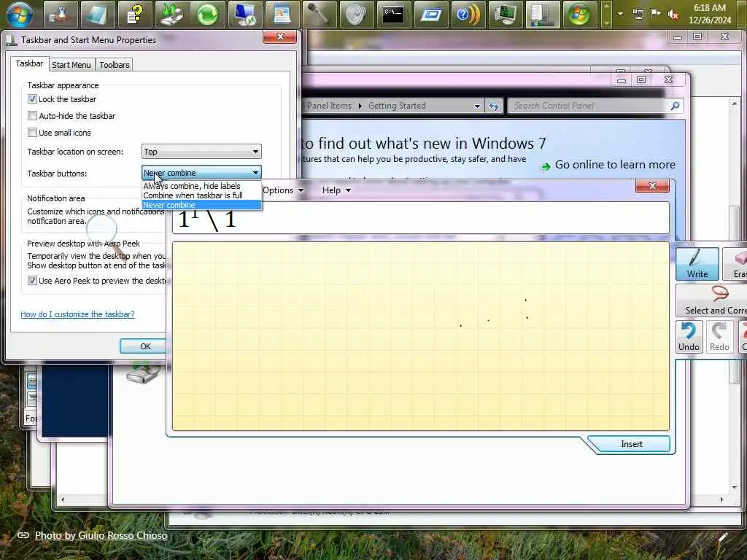Enable Use small icons checkbox
Viewport: 747px width, 560px height.
[x=32, y=133]
